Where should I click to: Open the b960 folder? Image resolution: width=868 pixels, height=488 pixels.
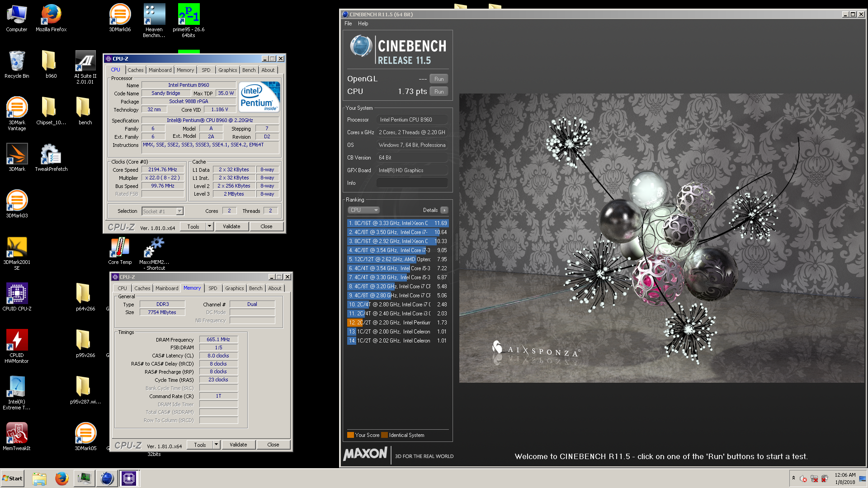pos(51,65)
